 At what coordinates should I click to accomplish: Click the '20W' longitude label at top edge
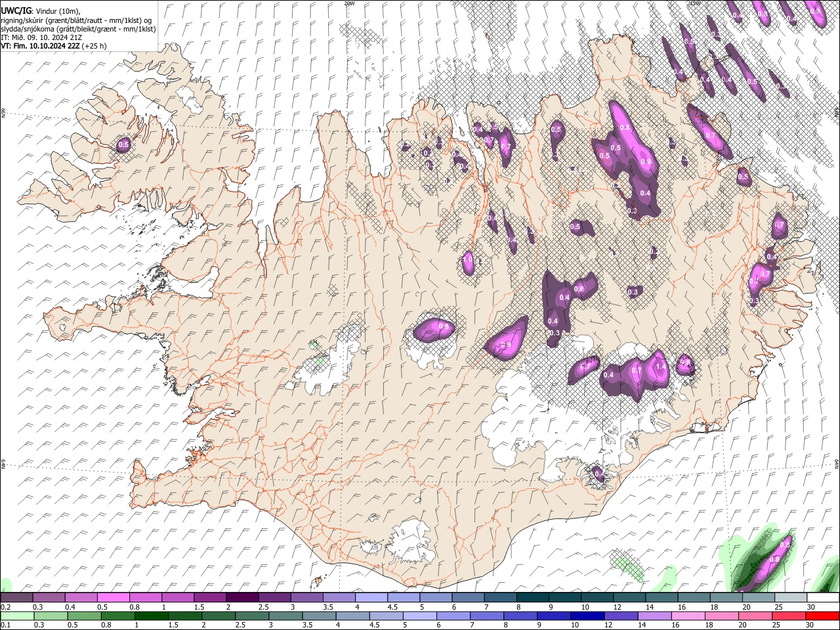point(349,3)
